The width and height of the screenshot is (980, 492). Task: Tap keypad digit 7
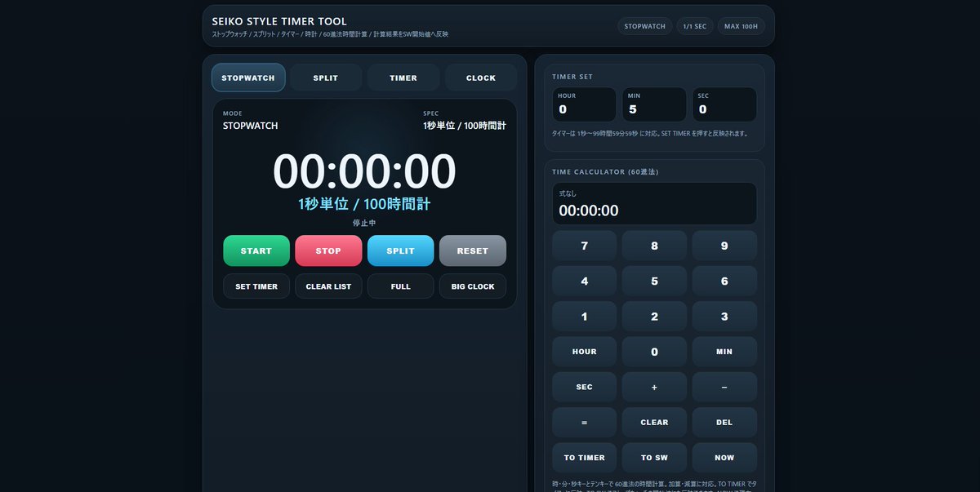pyautogui.click(x=584, y=246)
